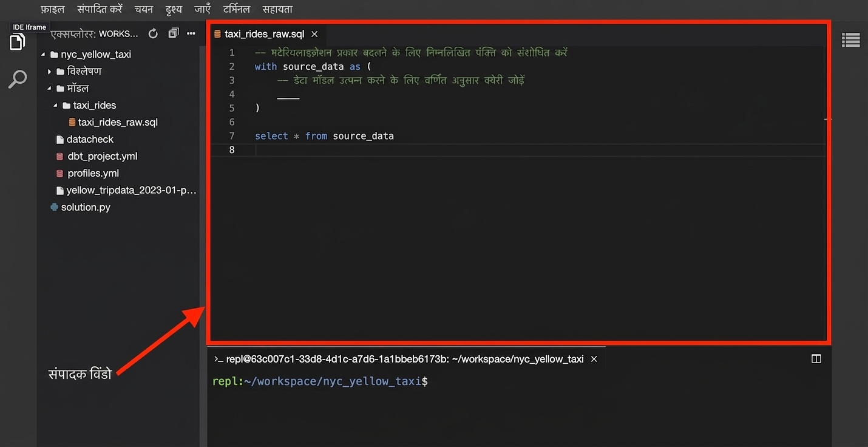
Task: Open the चयन menu
Action: click(144, 9)
